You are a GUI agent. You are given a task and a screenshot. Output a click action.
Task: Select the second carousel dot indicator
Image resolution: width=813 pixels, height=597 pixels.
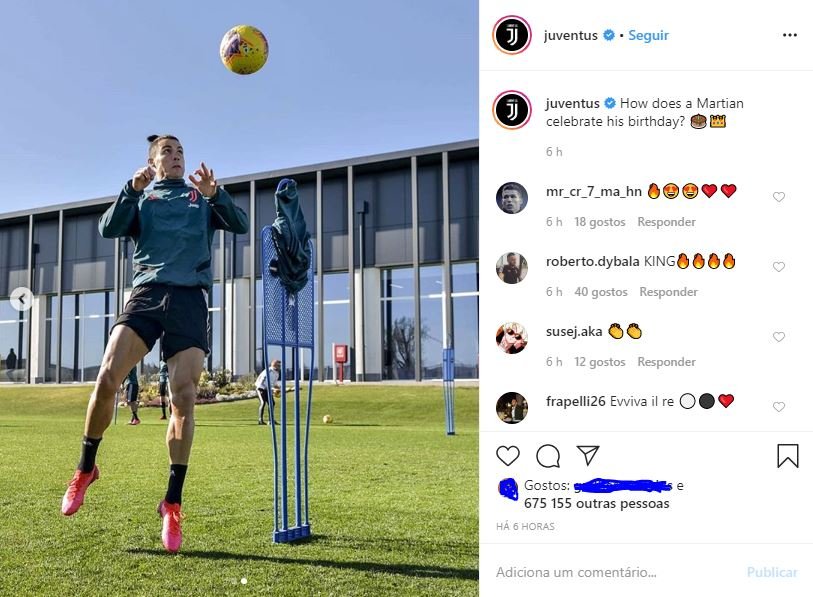pyautogui.click(x=244, y=581)
